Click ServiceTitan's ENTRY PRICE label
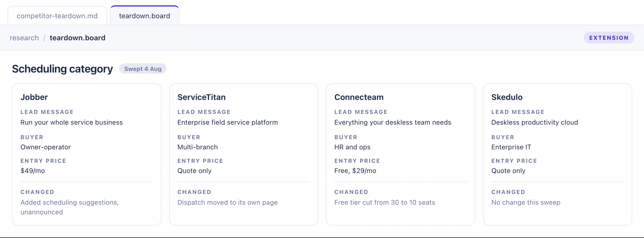 [200, 161]
